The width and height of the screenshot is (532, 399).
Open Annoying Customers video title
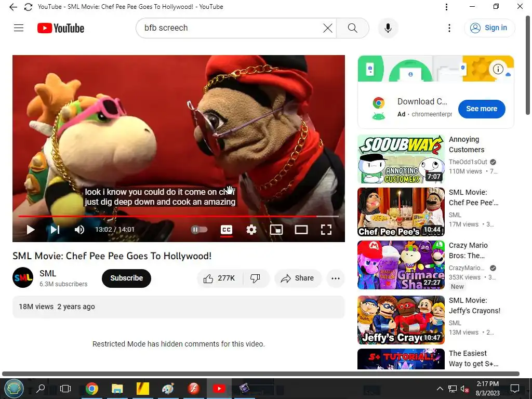467,144
